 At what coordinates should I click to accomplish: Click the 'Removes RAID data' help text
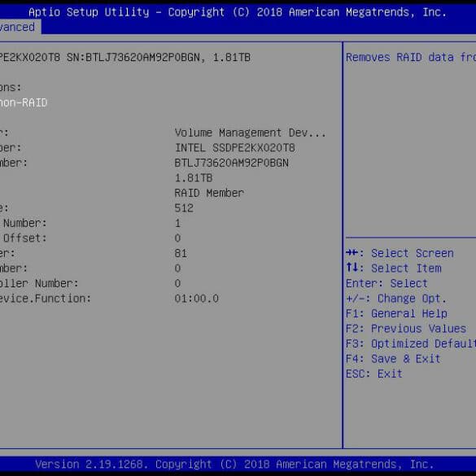point(411,58)
